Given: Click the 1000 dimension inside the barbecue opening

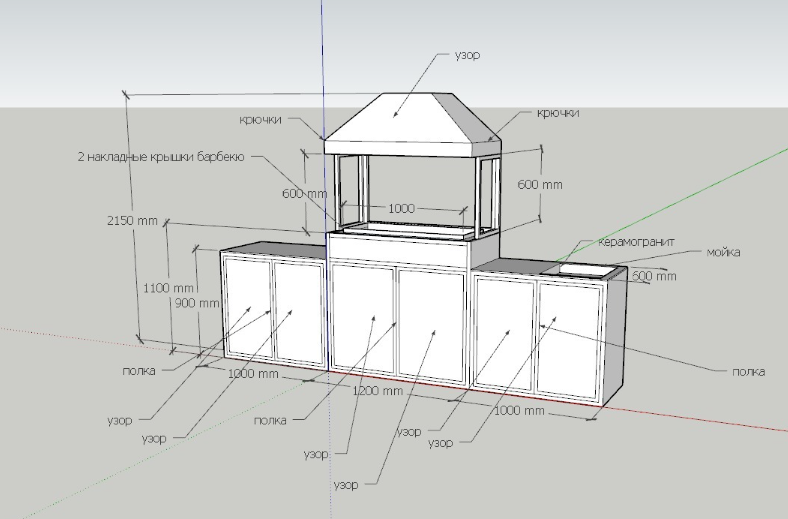Looking at the screenshot, I should pyautogui.click(x=401, y=208).
